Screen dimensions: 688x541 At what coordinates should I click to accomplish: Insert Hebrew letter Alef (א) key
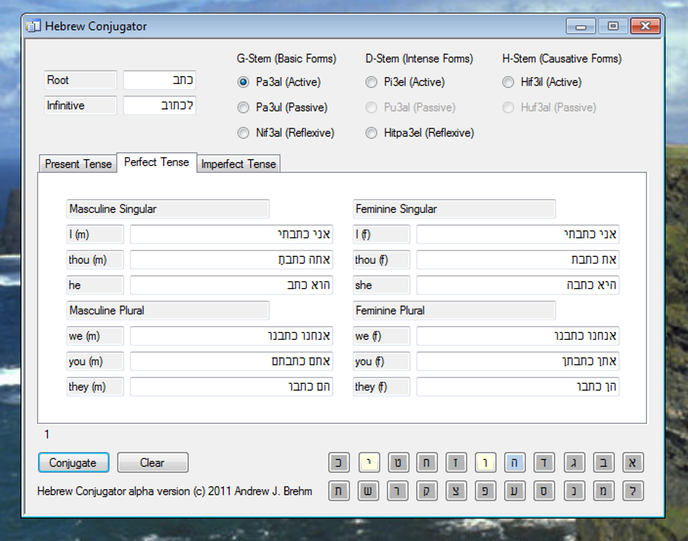click(x=633, y=463)
